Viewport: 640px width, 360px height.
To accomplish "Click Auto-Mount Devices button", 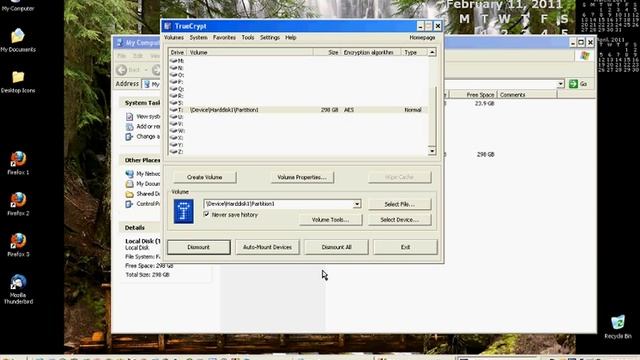I will pyautogui.click(x=267, y=247).
